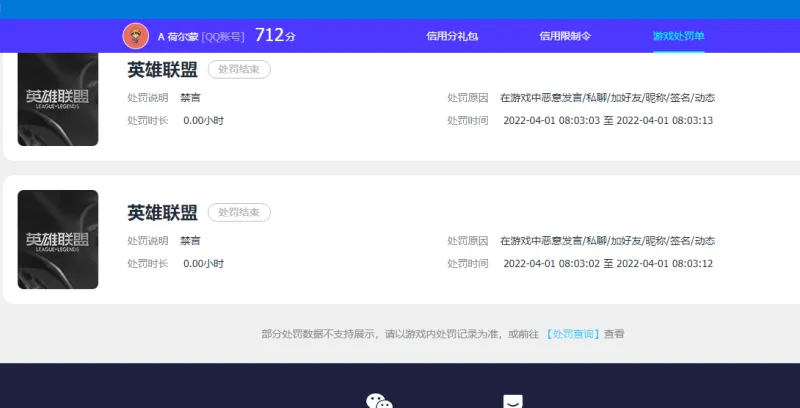Click username A 荷尔蒙 in header
This screenshot has height=408, width=800.
pyautogui.click(x=177, y=37)
